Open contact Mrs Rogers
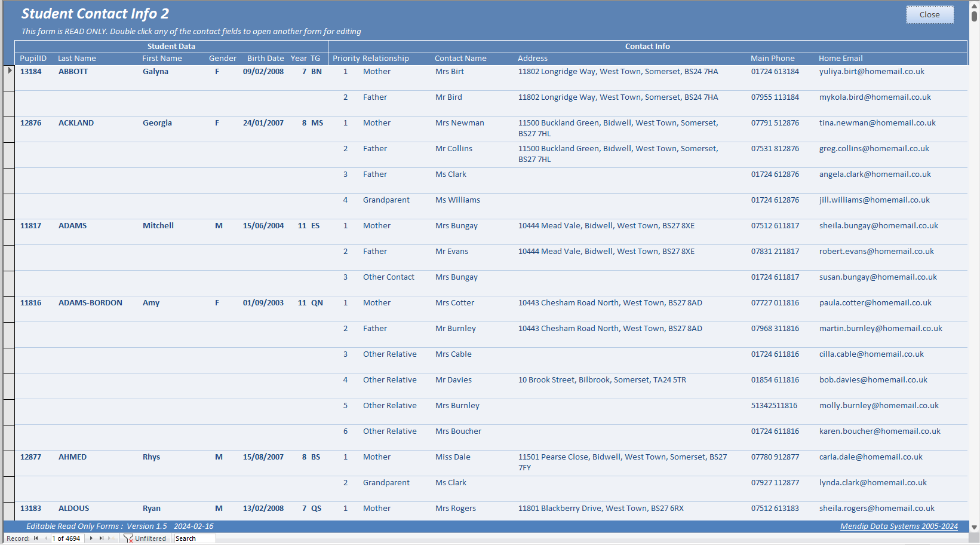 [x=456, y=509]
